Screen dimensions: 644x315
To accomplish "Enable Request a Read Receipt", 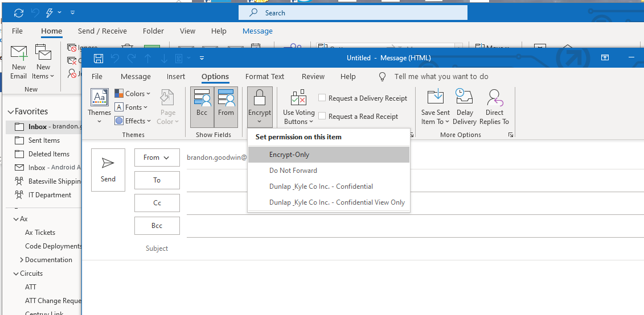I will pyautogui.click(x=358, y=116).
